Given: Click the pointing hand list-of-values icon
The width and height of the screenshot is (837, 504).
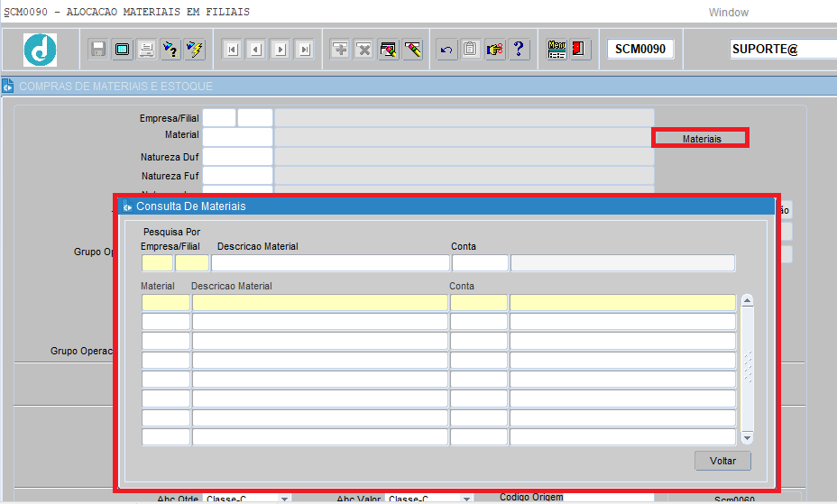Looking at the screenshot, I should pos(495,50).
